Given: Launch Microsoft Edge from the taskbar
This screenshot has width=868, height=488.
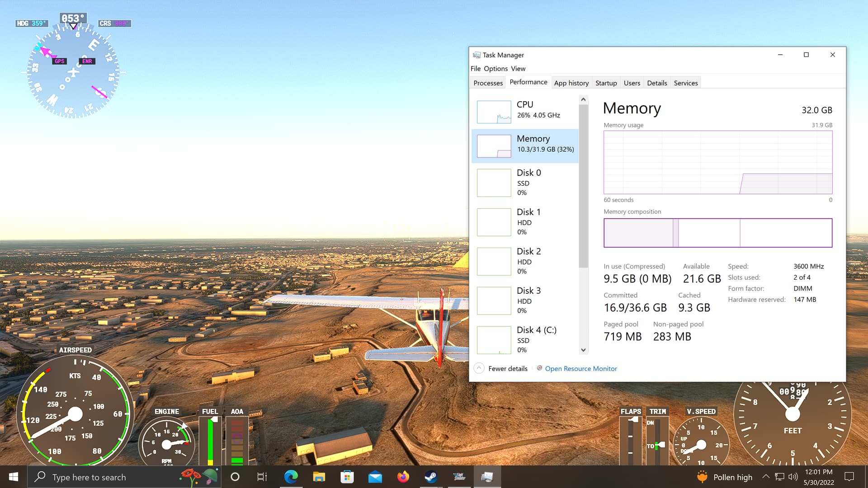Looking at the screenshot, I should (x=291, y=477).
